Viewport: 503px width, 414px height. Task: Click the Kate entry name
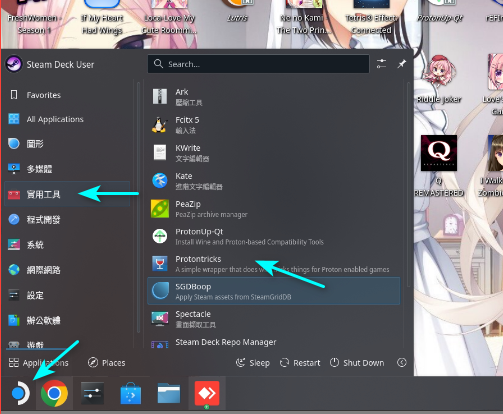(x=184, y=176)
